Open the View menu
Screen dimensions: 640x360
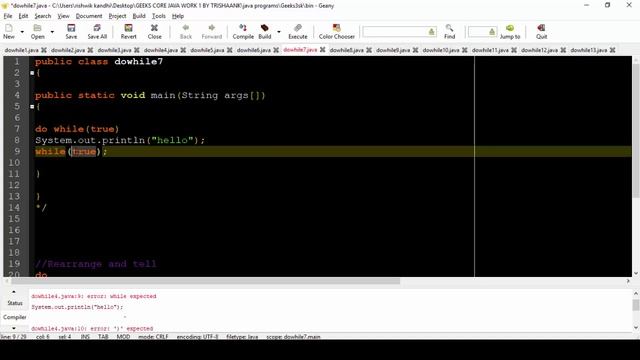(63, 16)
